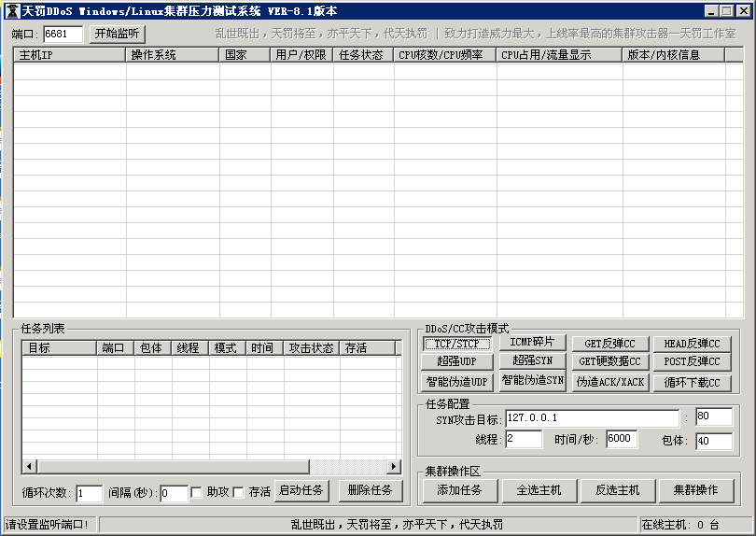Click the 全选主机 button
The height and width of the screenshot is (536, 756).
point(539,490)
